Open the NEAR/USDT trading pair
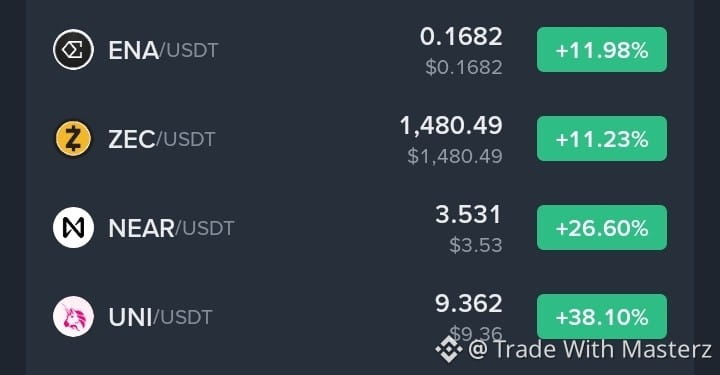This screenshot has height=375, width=720. pos(171,228)
